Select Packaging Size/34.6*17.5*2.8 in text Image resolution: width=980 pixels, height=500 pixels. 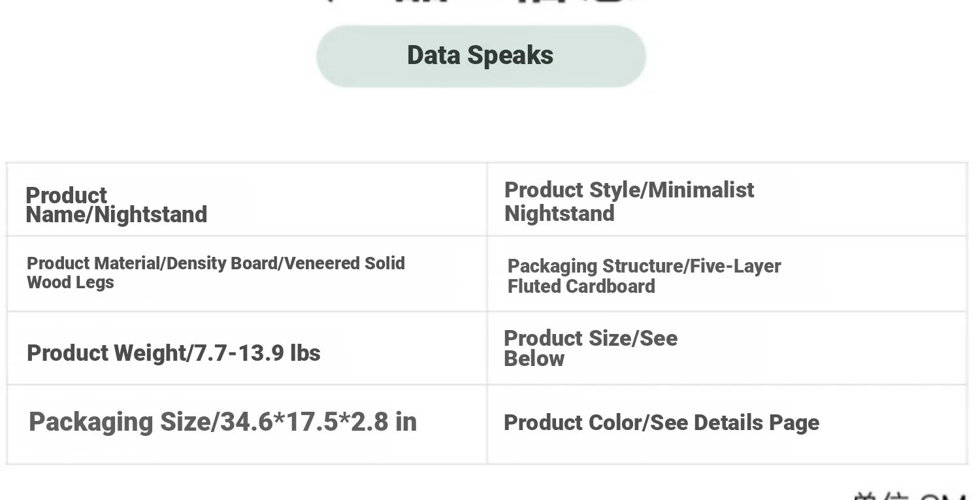point(223,422)
